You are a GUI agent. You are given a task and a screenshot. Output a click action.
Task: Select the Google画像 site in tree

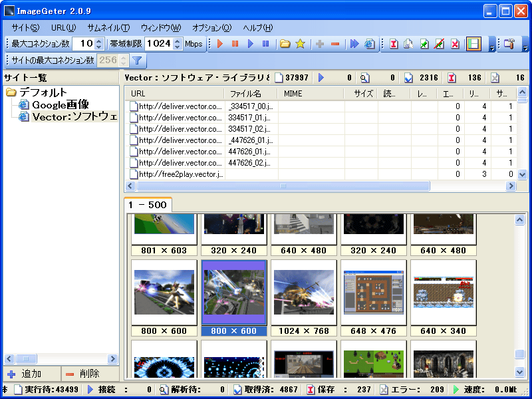60,104
